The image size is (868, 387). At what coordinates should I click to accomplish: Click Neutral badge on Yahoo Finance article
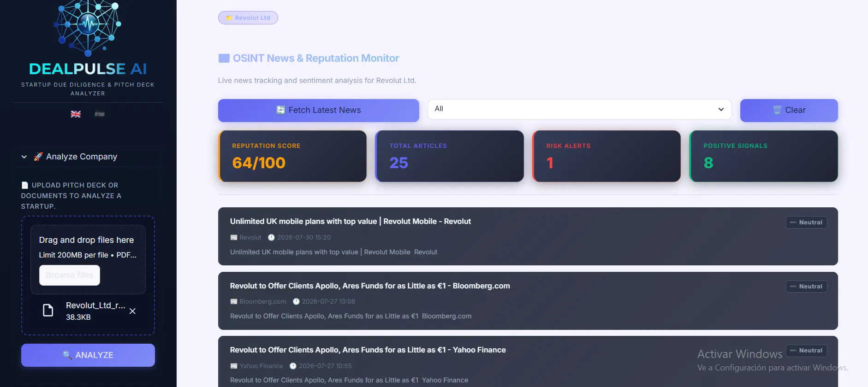807,351
